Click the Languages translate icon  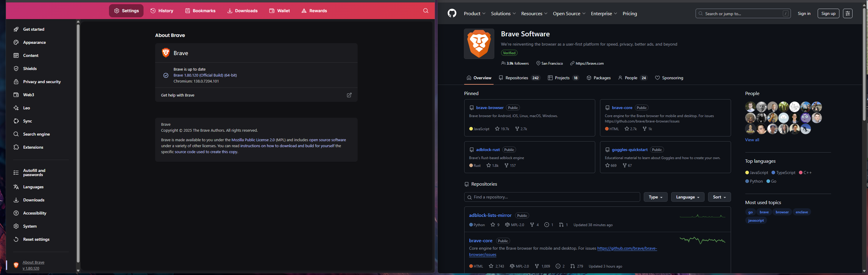point(16,187)
